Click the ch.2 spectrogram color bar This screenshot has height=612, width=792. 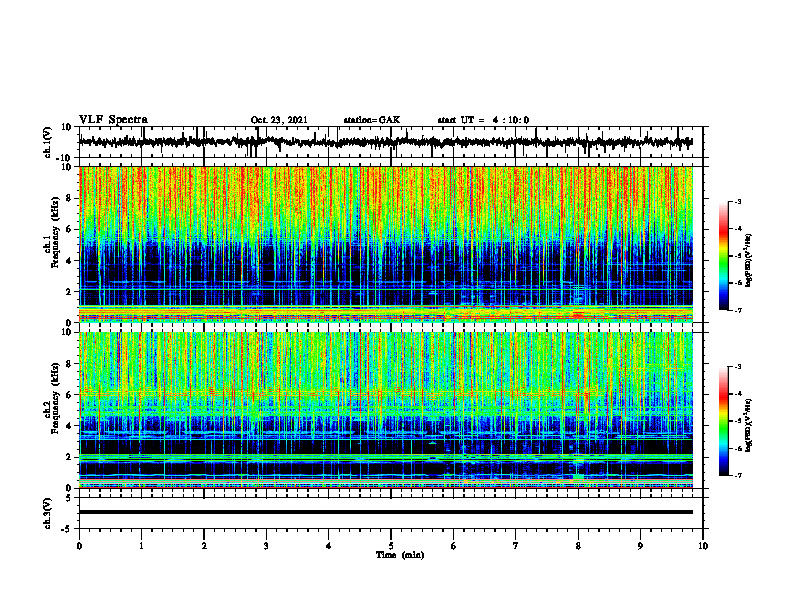click(723, 421)
